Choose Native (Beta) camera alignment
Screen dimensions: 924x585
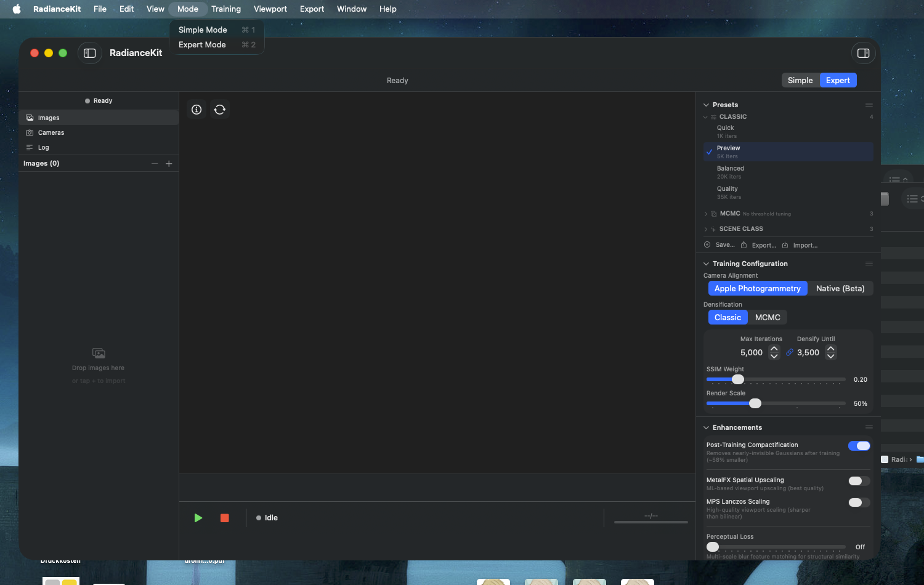coord(840,288)
